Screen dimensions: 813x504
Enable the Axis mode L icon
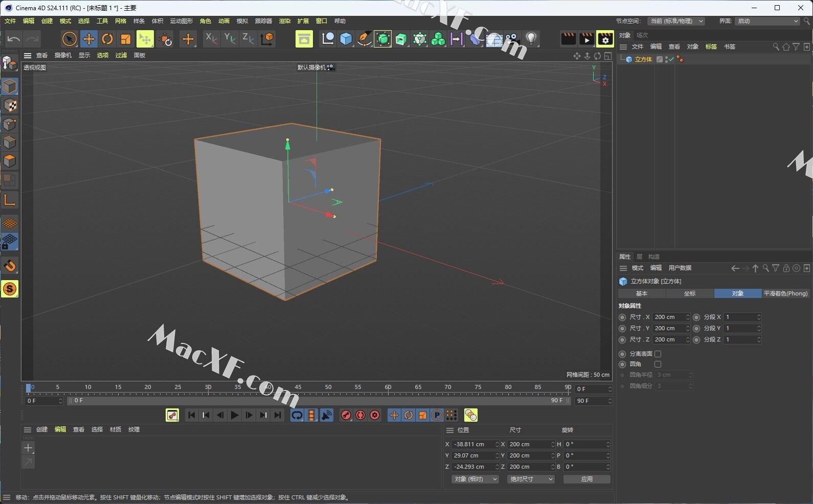pos(10,200)
